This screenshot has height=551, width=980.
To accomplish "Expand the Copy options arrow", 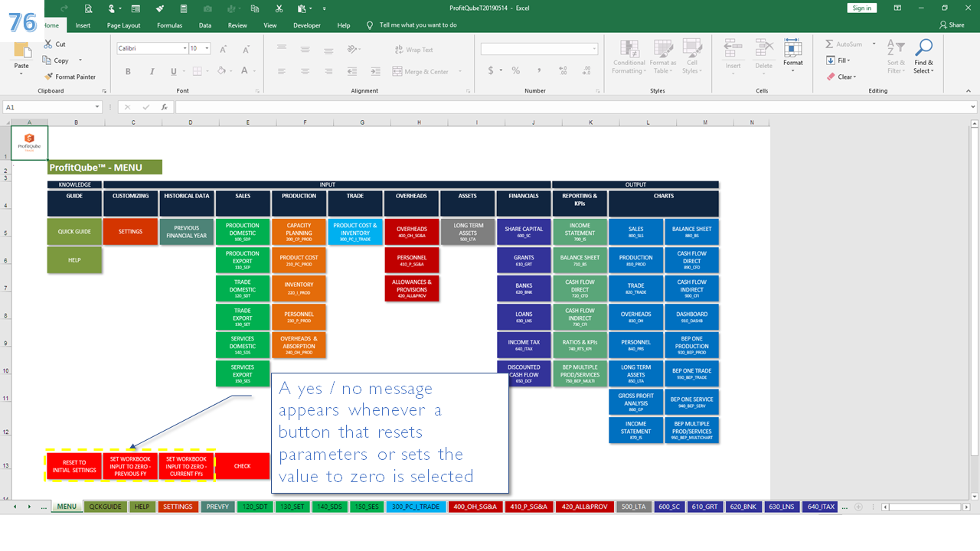I will point(80,60).
